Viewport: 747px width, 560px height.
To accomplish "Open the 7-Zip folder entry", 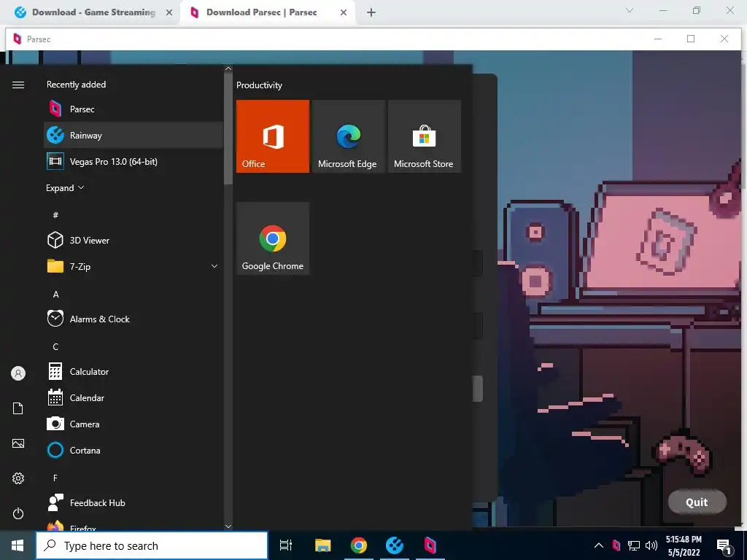I will click(x=133, y=266).
